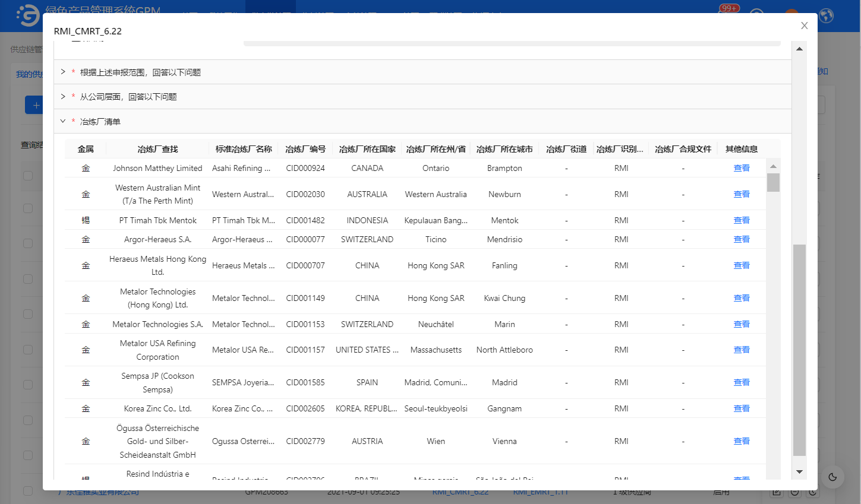
Task: Toggle dark mode with the moon icon
Action: (832, 477)
